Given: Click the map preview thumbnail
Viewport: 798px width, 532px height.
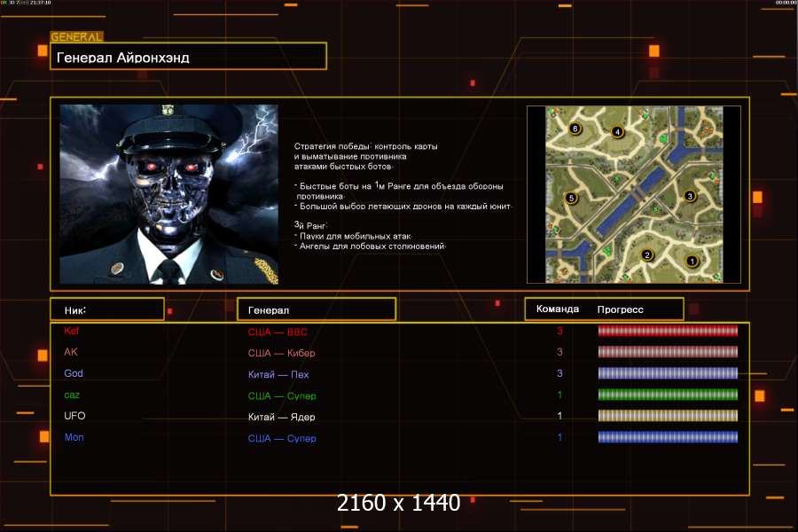Looking at the screenshot, I should (634, 194).
